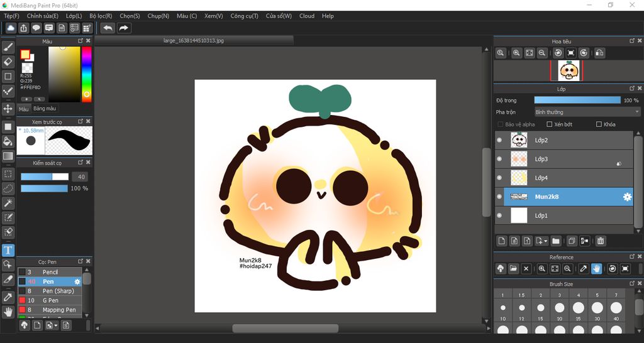Toggle visibility of Lớp4 layer

499,178
